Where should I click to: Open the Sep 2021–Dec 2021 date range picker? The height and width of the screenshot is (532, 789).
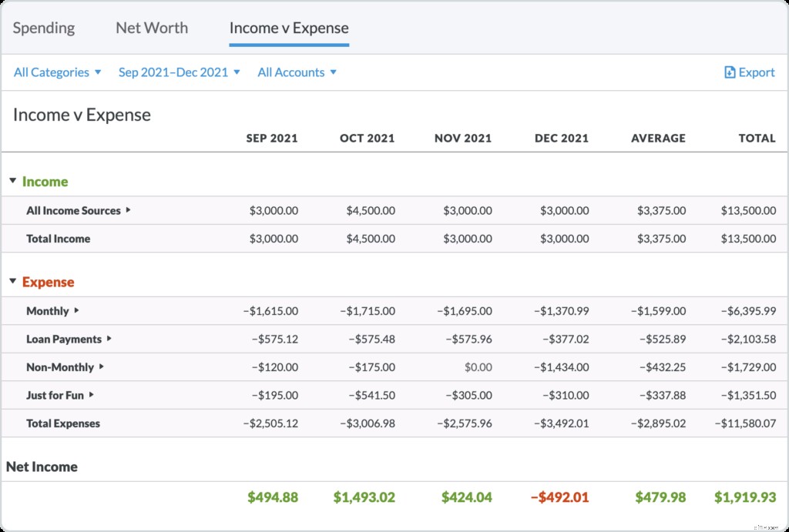pyautogui.click(x=179, y=72)
